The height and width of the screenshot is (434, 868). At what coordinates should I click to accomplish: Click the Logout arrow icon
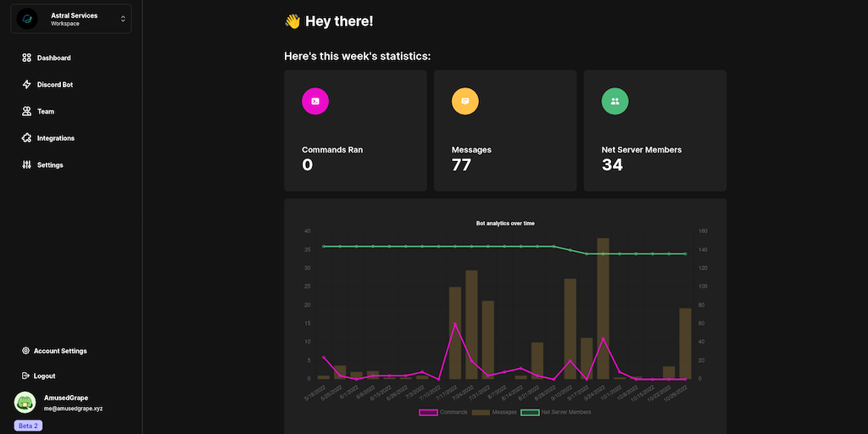click(26, 376)
